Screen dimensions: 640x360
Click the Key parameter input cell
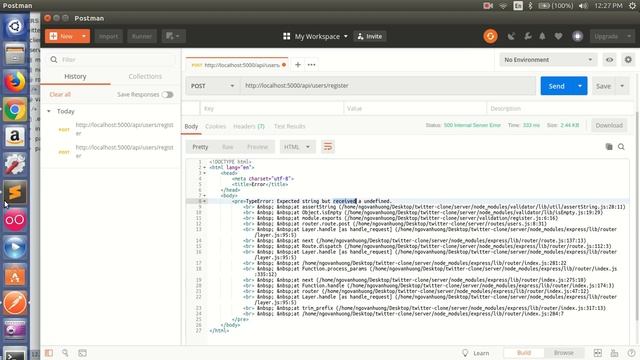point(271,109)
